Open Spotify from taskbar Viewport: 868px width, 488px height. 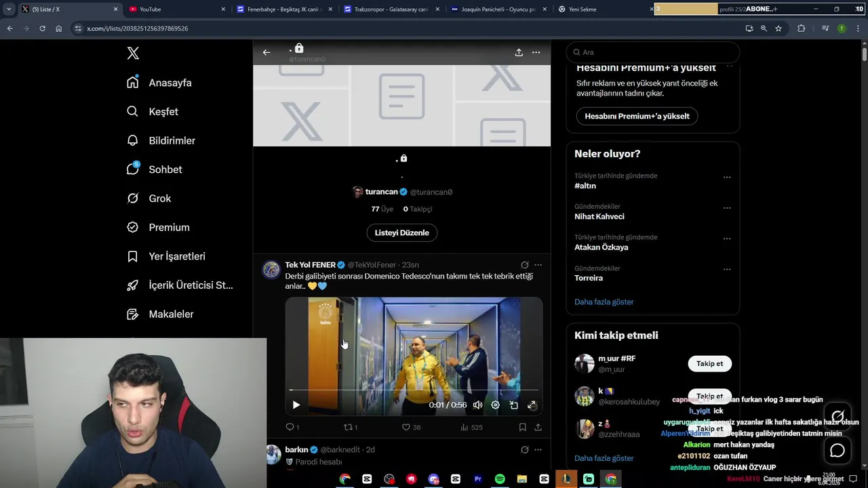tap(500, 479)
